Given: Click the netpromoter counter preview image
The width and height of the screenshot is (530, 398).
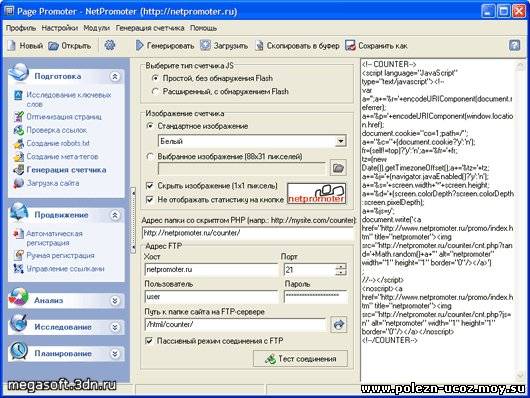Looking at the screenshot, I should (316, 193).
